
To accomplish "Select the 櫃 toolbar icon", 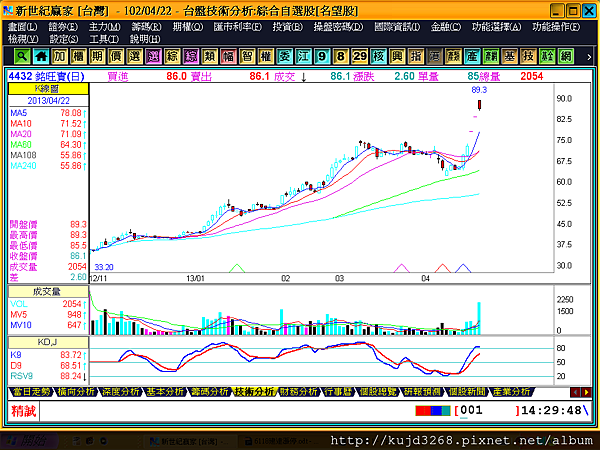I will point(78,57).
